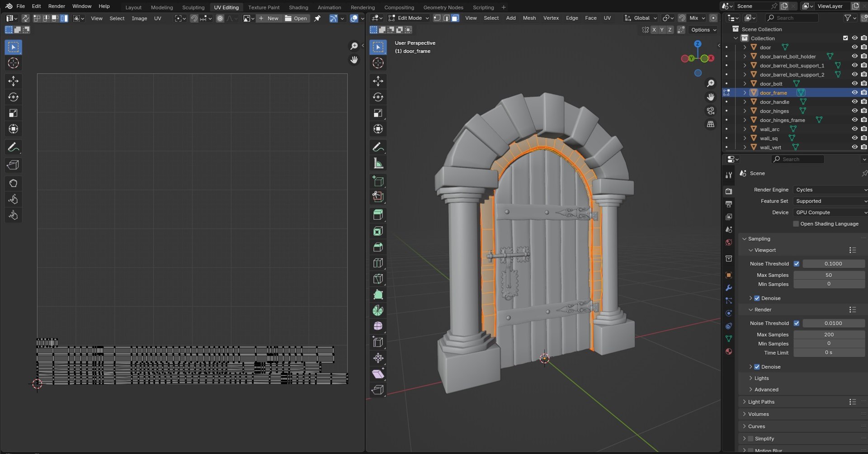Hide the door_handle object in viewport
The image size is (868, 454).
click(854, 102)
